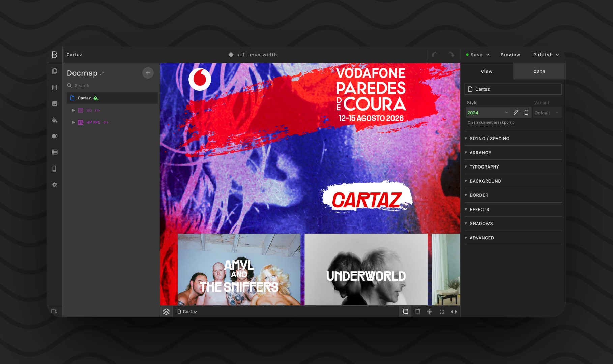Switch to the view tab
This screenshot has width=613, height=364.
(487, 71)
